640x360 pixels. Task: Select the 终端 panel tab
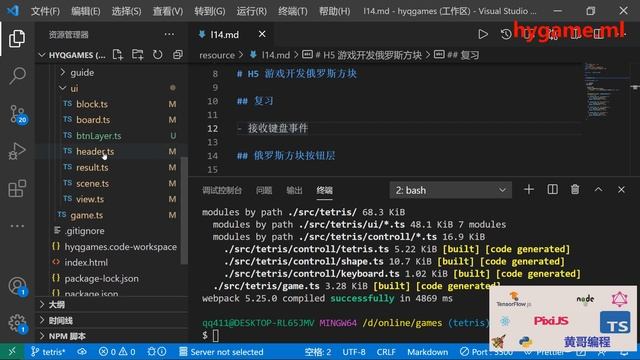pos(324,190)
